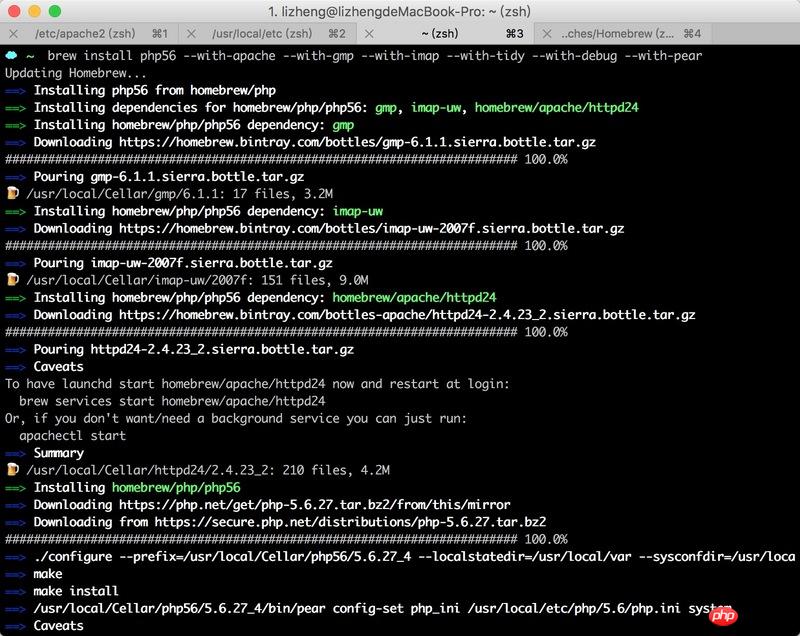Click the 'apachectl start' line
Screen dimensions: 800x636
[x=72, y=436]
